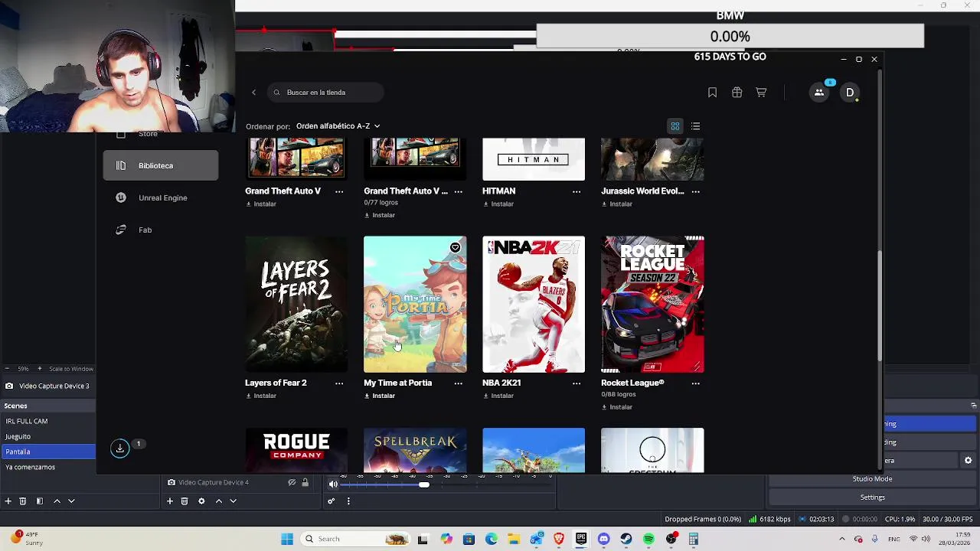The height and width of the screenshot is (551, 980).
Task: Switch to Jueguito scene in OBS
Action: 47,436
